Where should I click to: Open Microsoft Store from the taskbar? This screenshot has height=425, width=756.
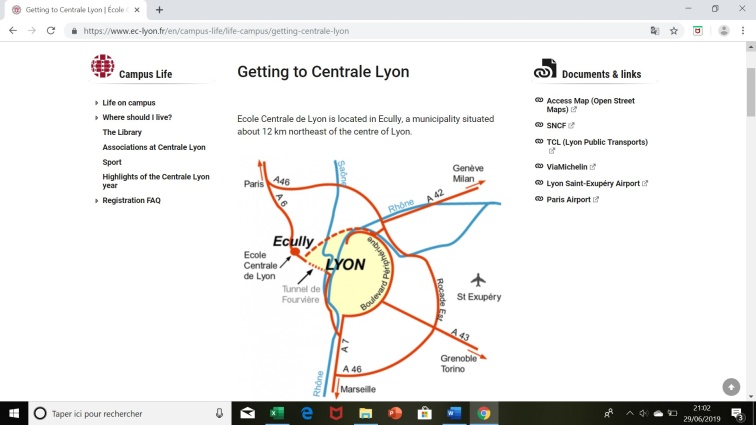(x=424, y=413)
